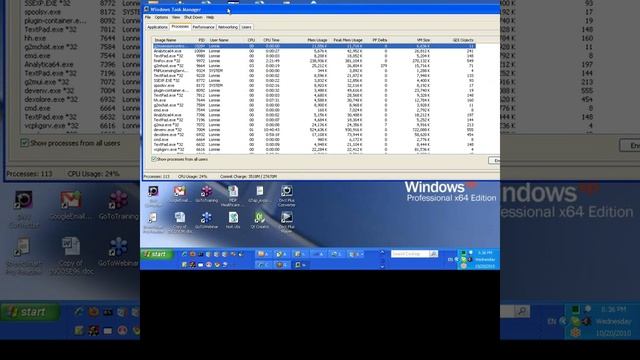Open the GoogleEmail desktop shortcut
Screen dimensions: 640x360
180,194
